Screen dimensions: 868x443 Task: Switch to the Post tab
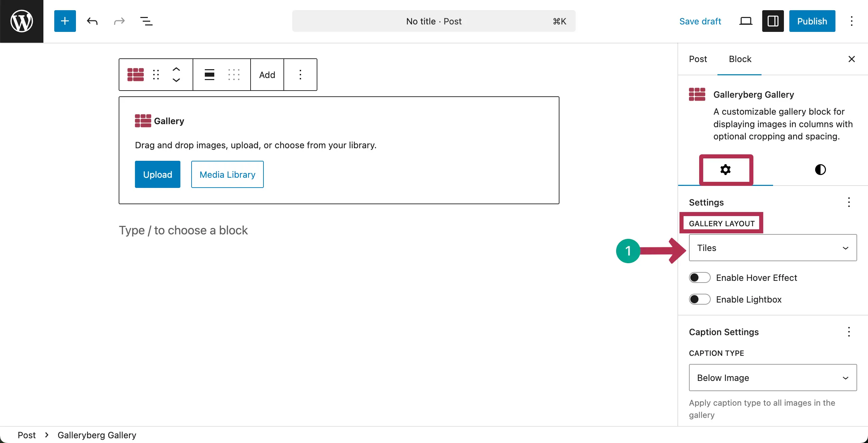(x=698, y=59)
